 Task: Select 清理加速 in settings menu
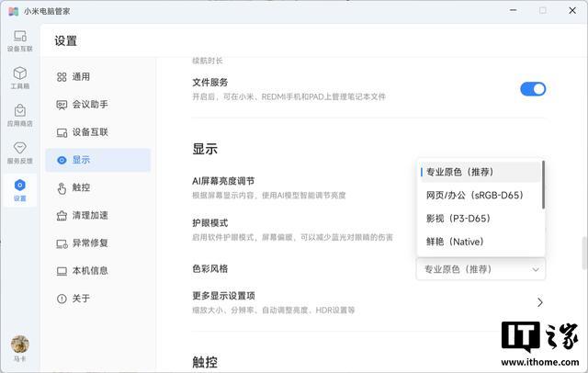(98, 216)
